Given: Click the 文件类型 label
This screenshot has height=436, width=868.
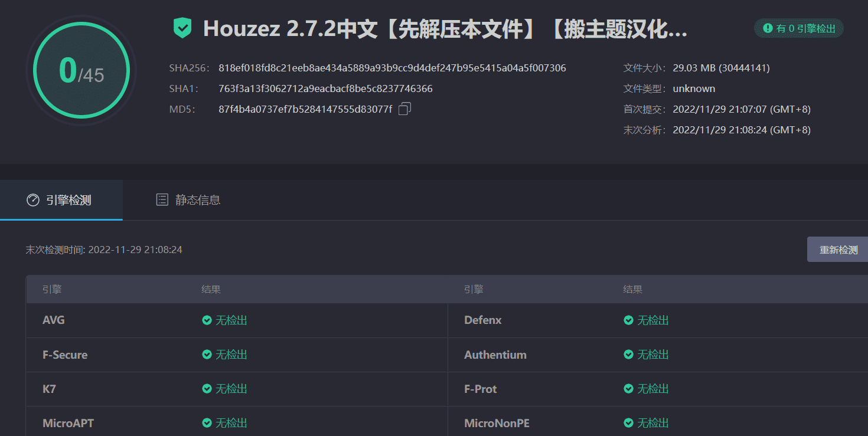Looking at the screenshot, I should pyautogui.click(x=645, y=88).
